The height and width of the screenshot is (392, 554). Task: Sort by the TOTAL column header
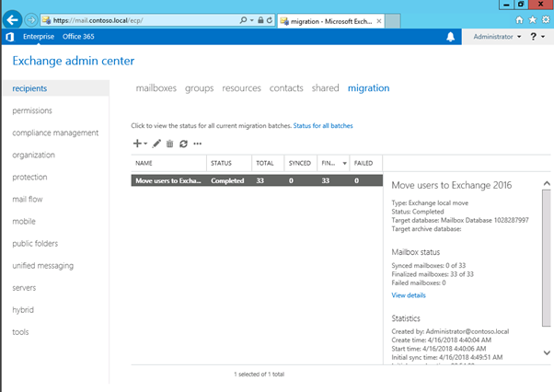pyautogui.click(x=268, y=163)
